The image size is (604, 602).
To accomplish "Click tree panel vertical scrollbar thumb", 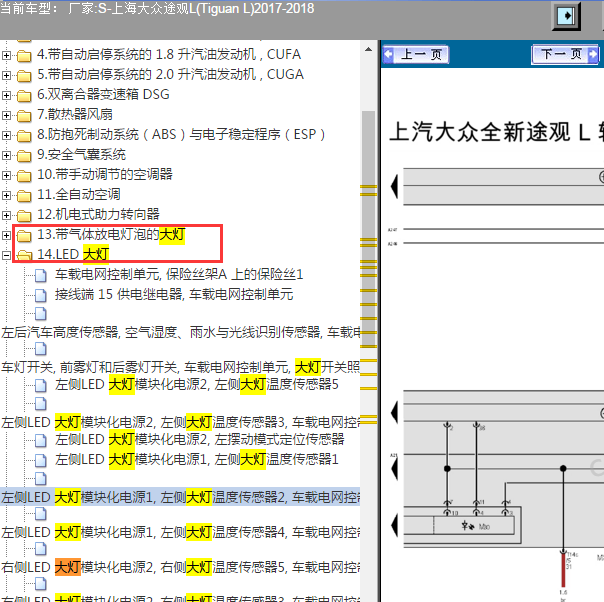I will (368, 229).
